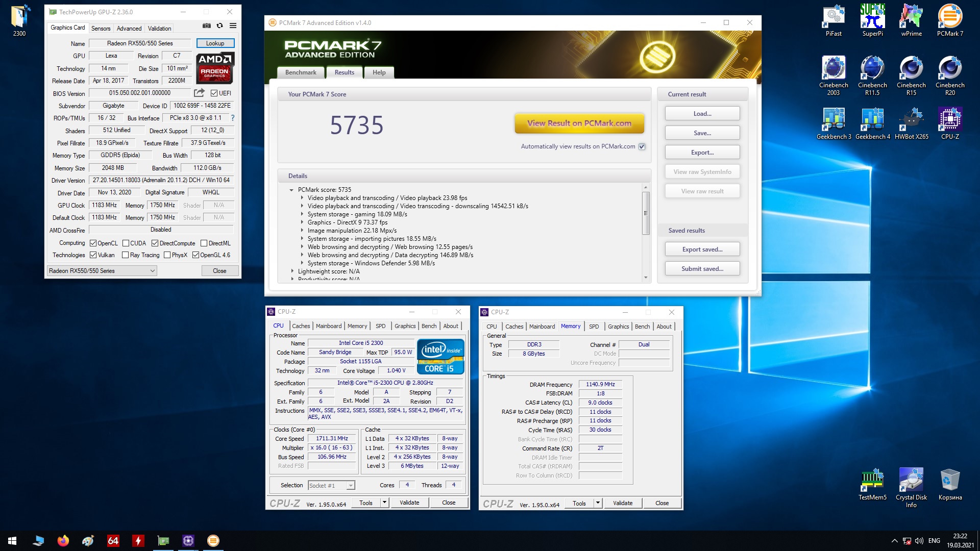Collapse the PCMark score 5735 tree node
Image resolution: width=980 pixels, height=551 pixels.
(292, 190)
